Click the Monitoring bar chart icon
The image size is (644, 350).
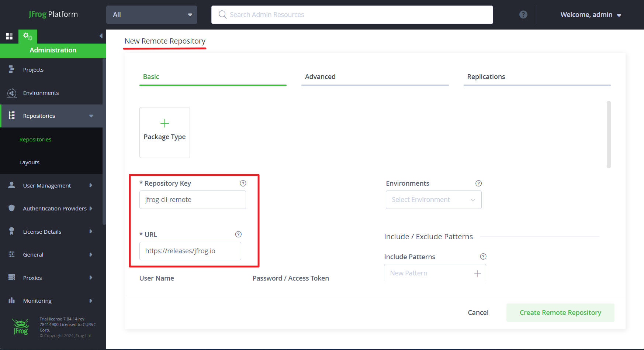click(12, 301)
